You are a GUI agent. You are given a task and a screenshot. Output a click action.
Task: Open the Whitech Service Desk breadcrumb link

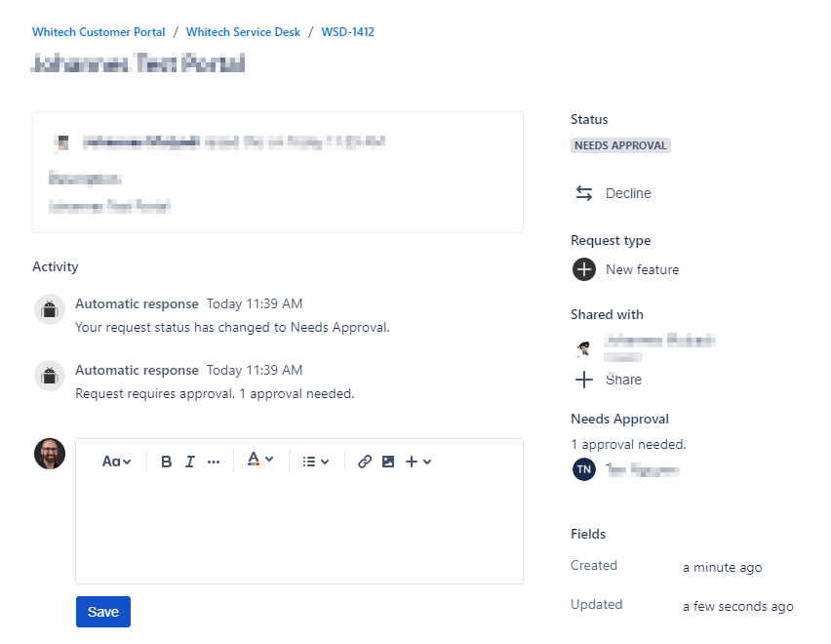(243, 31)
